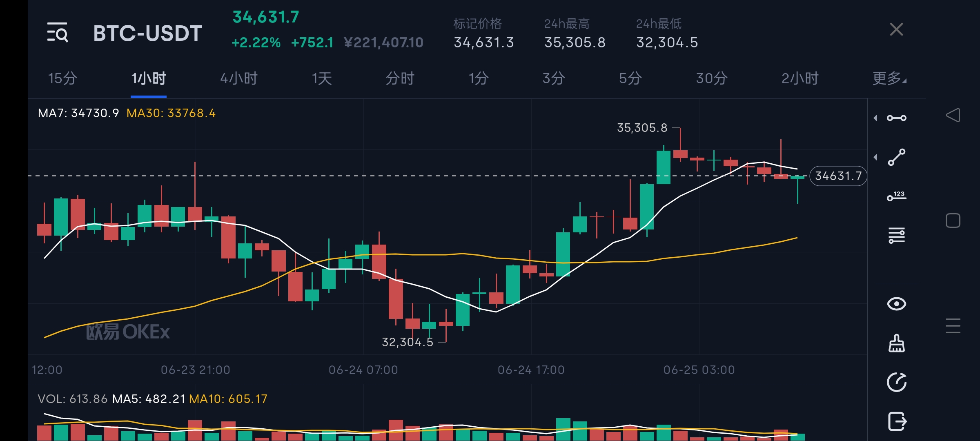Select the brush eraser to clear drawings
Image resolution: width=980 pixels, height=441 pixels.
click(x=897, y=344)
